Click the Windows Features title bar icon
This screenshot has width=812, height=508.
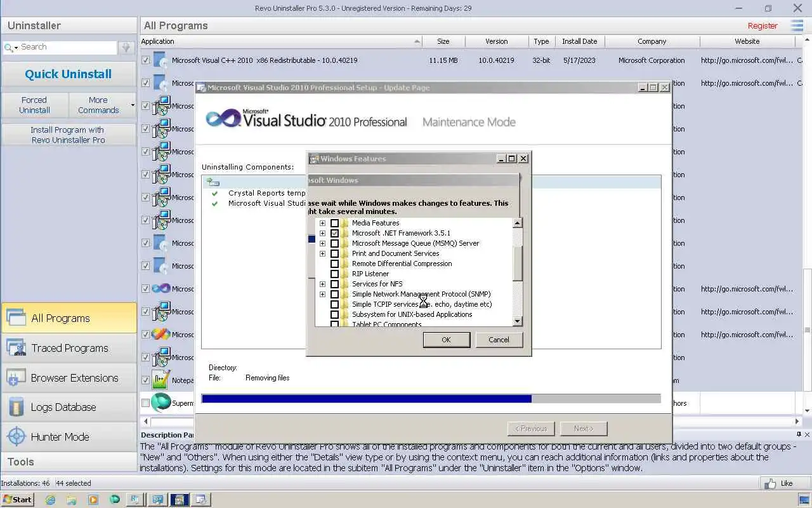pyautogui.click(x=313, y=159)
